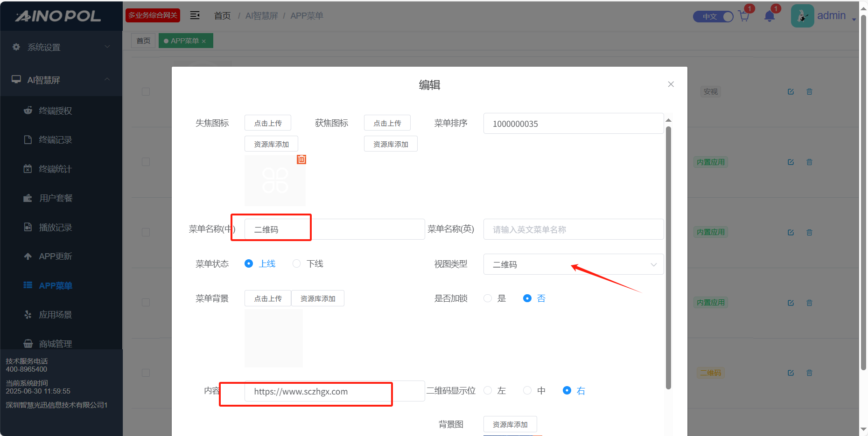868x436 pixels.
Task: Open 终端授权 in the sidebar
Action: (55, 111)
